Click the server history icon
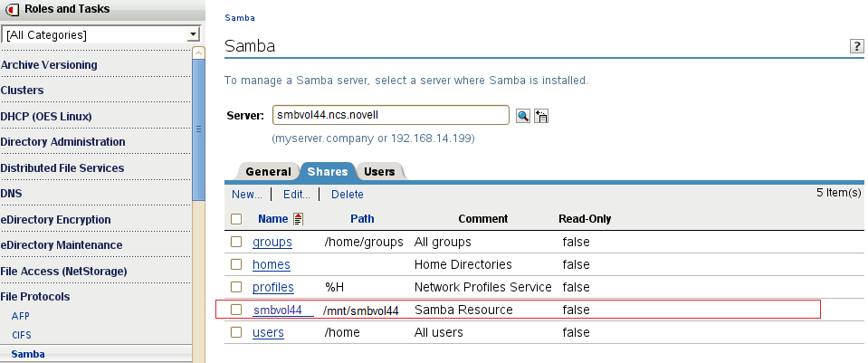This screenshot has width=868, height=363. pyautogui.click(x=542, y=116)
